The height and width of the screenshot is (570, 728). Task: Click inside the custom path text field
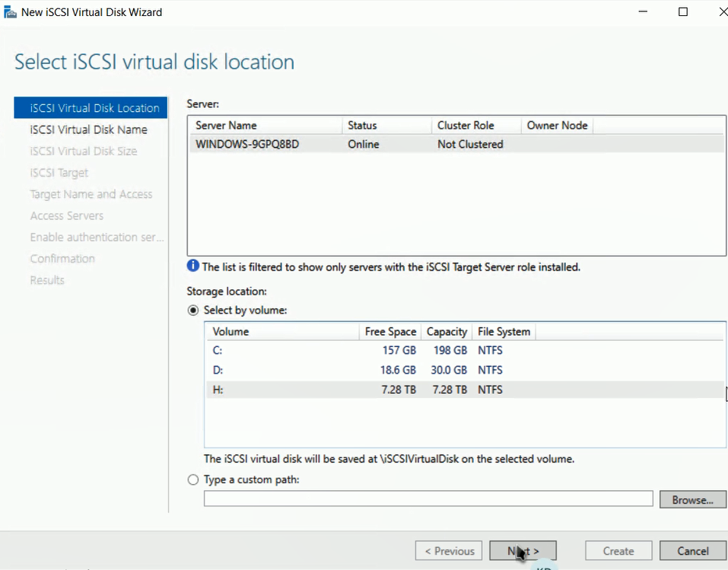point(428,499)
